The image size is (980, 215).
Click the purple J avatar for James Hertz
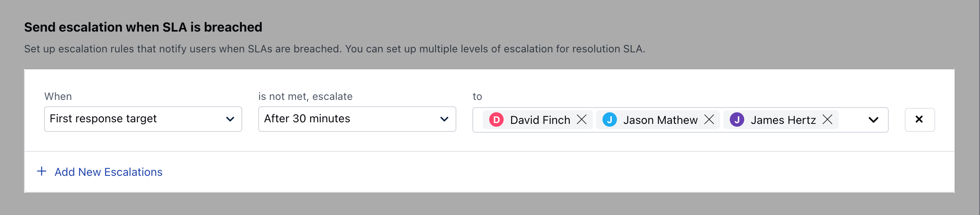[737, 119]
